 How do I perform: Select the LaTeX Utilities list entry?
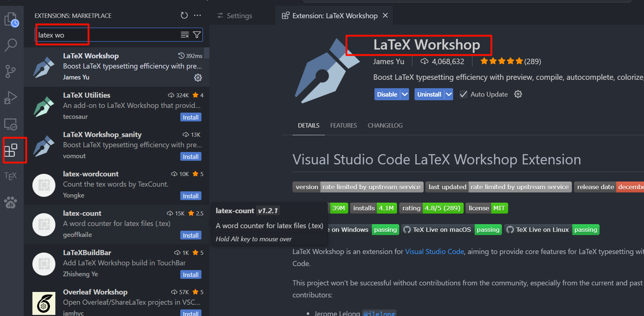coord(117,106)
